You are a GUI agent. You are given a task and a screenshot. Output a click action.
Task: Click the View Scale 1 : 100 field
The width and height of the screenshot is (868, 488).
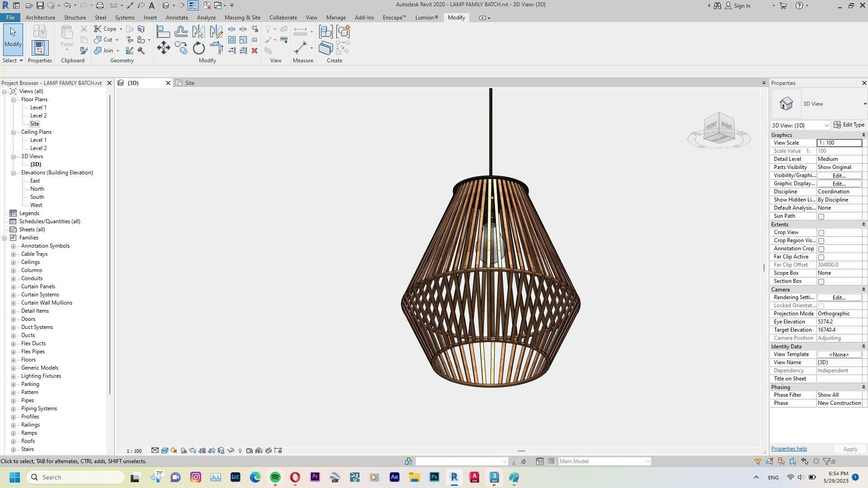(x=839, y=143)
